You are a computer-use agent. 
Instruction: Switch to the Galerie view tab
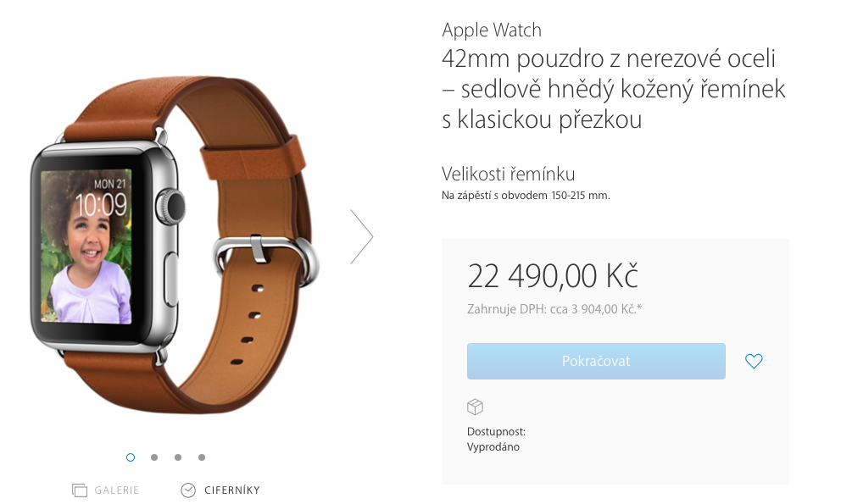[x=105, y=490]
